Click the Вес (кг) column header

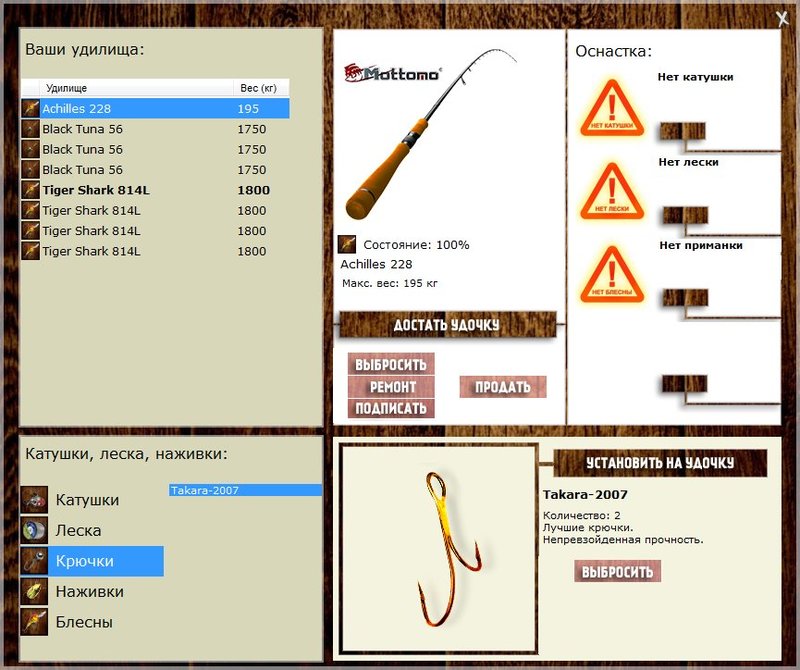(259, 88)
